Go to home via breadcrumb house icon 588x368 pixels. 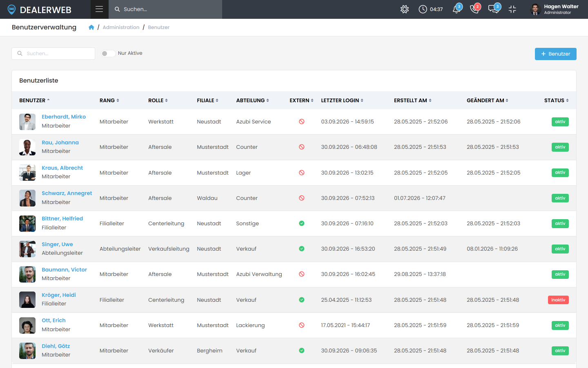(x=91, y=27)
